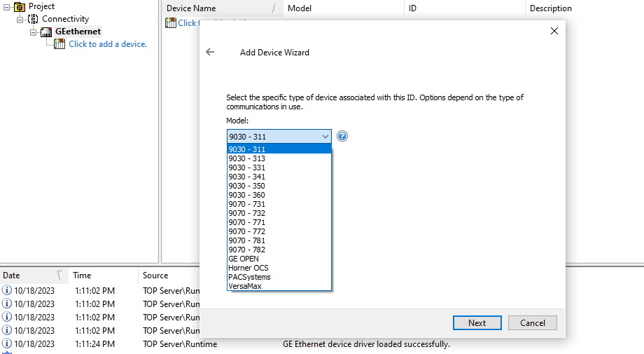Cancel the Add Device Wizard

[x=532, y=322]
